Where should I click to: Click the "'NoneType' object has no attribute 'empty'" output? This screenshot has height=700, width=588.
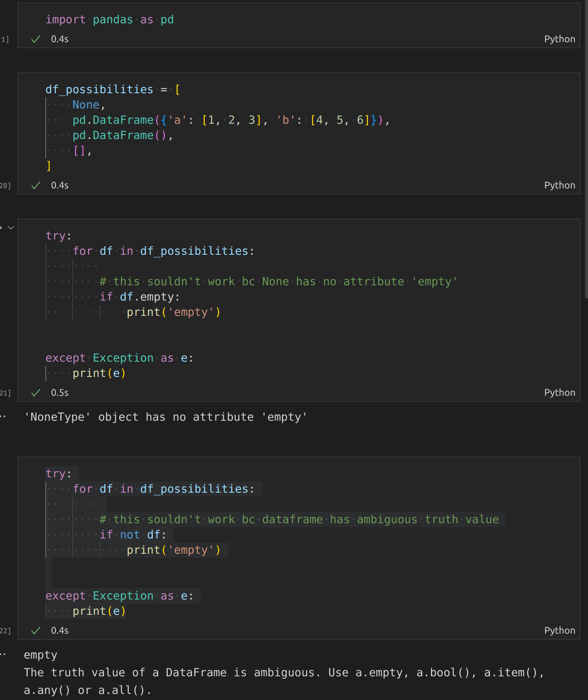point(165,417)
